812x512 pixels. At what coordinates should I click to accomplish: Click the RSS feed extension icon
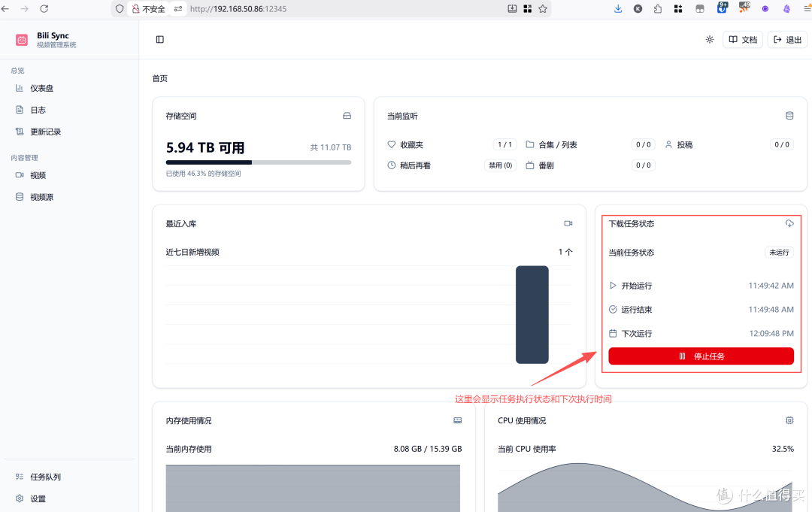744,8
